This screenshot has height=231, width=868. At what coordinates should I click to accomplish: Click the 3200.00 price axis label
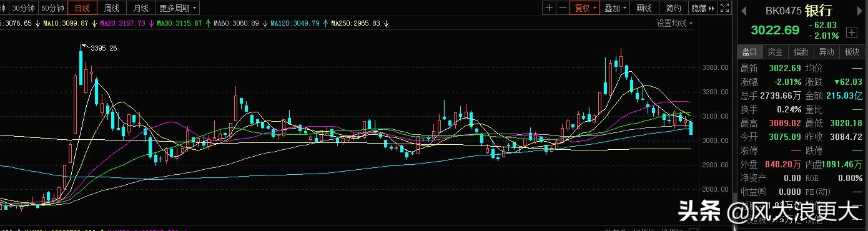tap(715, 92)
